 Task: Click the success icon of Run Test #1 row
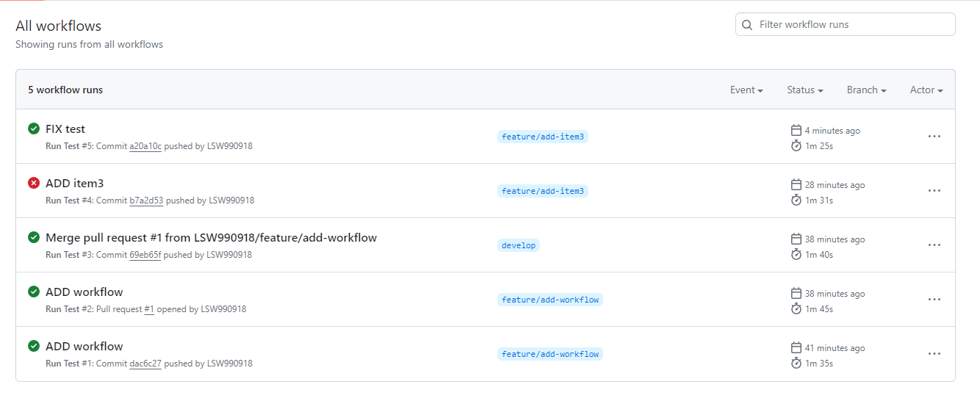tap(34, 346)
